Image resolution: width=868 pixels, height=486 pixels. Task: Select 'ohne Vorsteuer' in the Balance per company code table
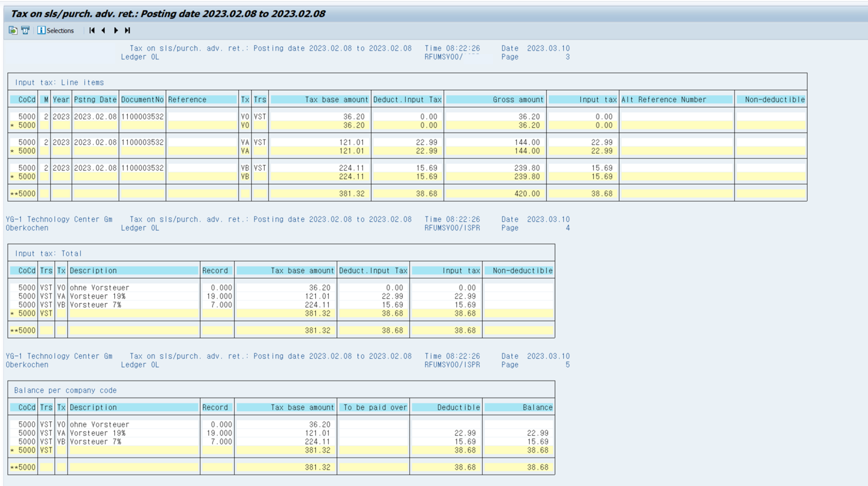click(x=100, y=425)
